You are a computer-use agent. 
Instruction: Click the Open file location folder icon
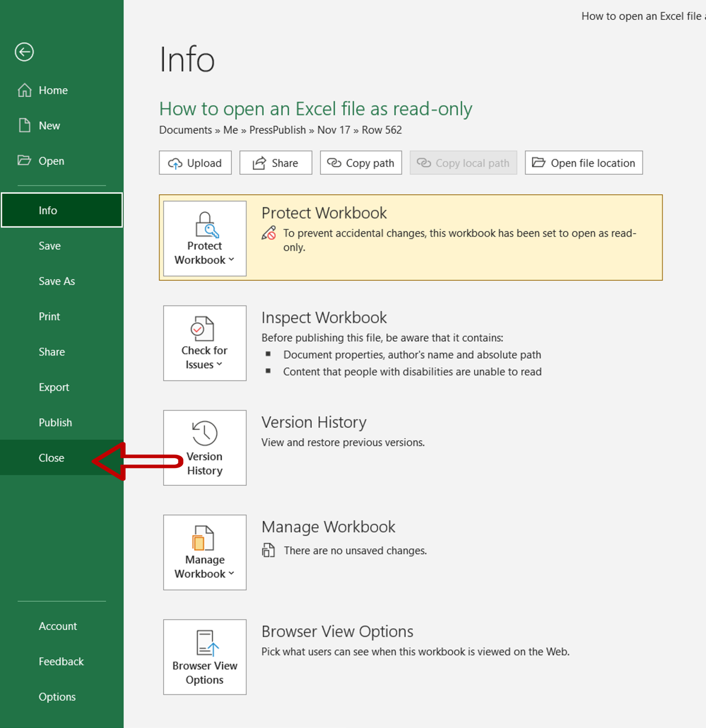point(539,163)
